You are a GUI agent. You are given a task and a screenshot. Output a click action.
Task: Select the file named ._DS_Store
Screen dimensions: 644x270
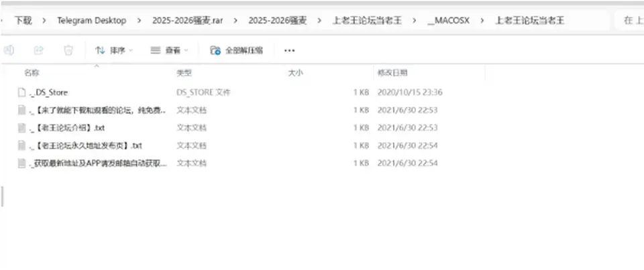click(48, 92)
